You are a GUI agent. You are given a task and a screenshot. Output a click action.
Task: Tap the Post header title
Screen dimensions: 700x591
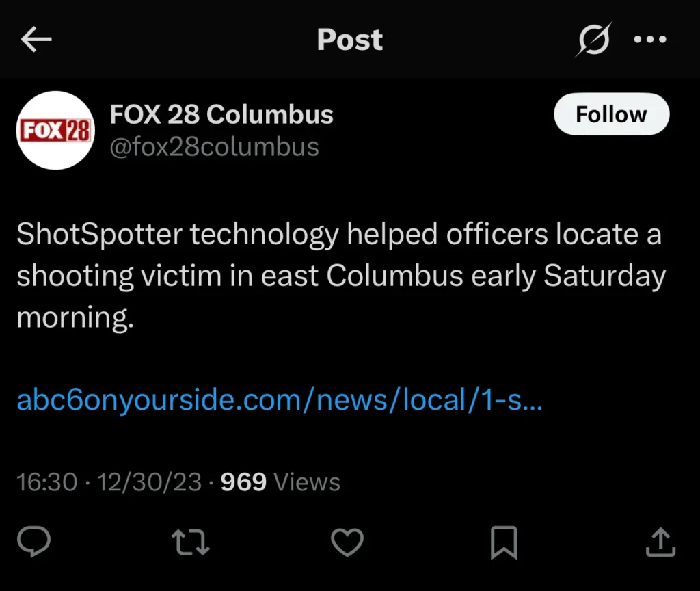[349, 40]
